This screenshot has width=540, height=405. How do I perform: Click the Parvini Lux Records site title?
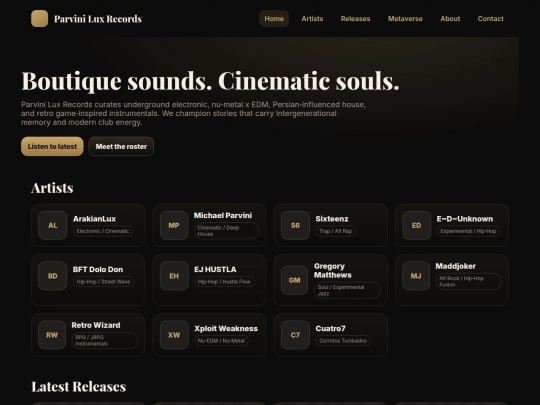pos(98,19)
